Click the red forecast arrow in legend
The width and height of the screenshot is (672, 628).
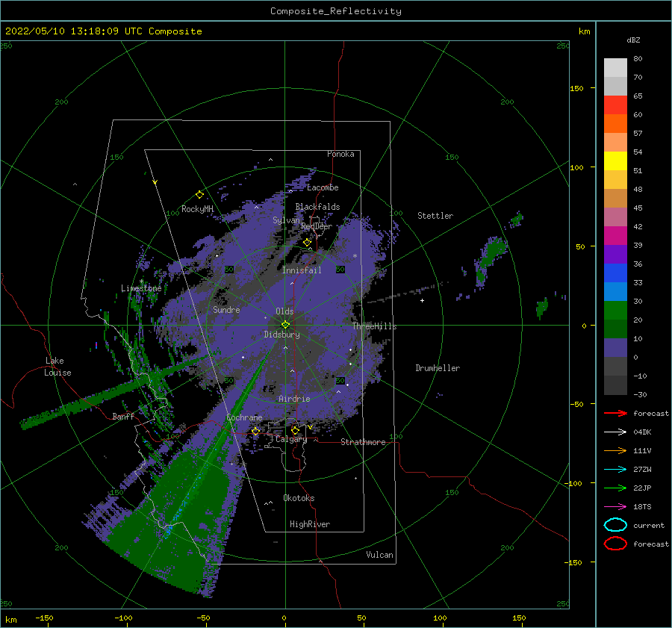coord(615,413)
